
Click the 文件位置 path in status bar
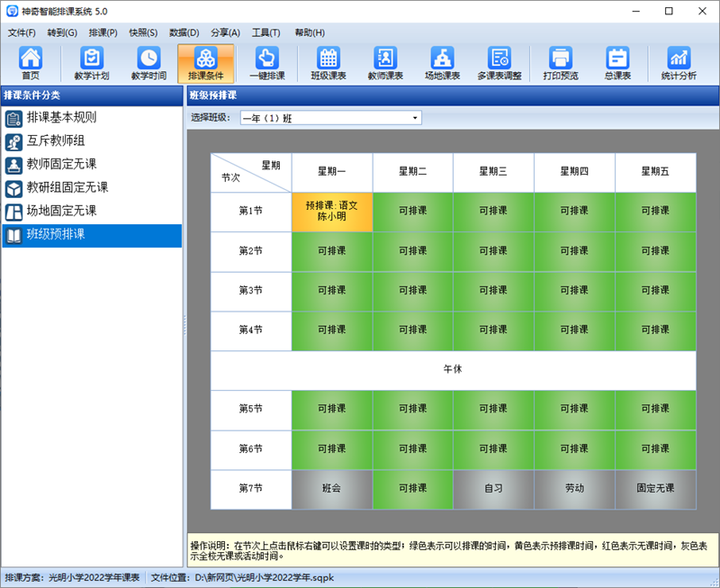pos(242,577)
